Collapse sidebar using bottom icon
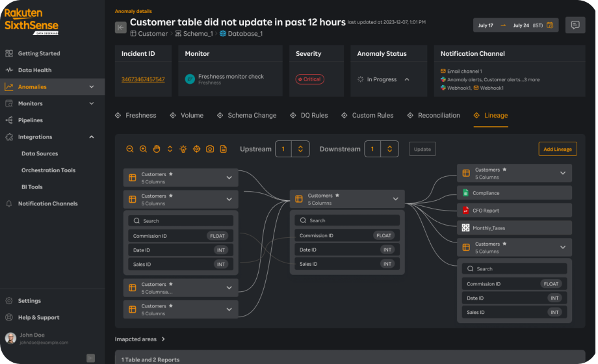 (x=90, y=358)
